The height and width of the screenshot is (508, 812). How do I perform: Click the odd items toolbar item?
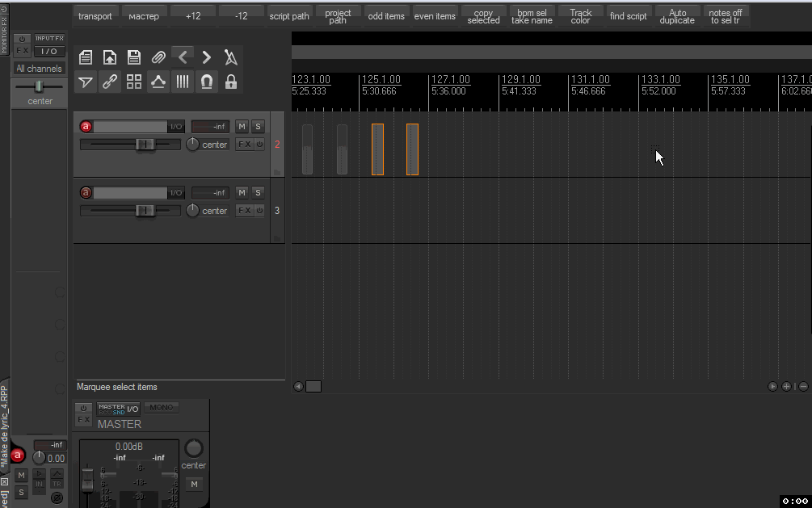[386, 16]
